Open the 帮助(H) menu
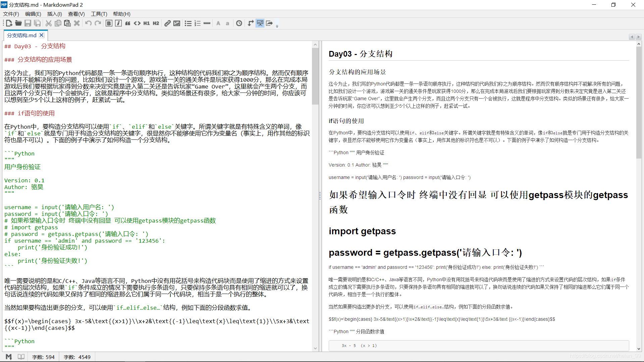This screenshot has width=644, height=362. point(121,14)
